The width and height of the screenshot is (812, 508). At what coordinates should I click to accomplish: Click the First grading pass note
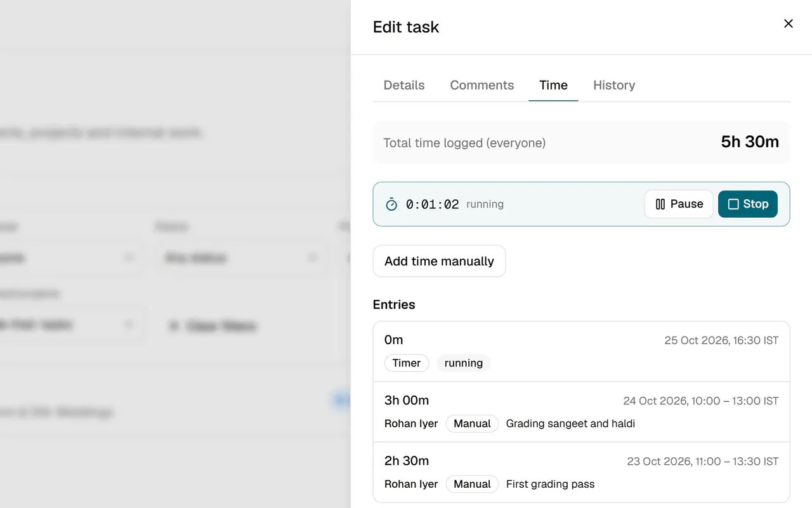tap(551, 484)
